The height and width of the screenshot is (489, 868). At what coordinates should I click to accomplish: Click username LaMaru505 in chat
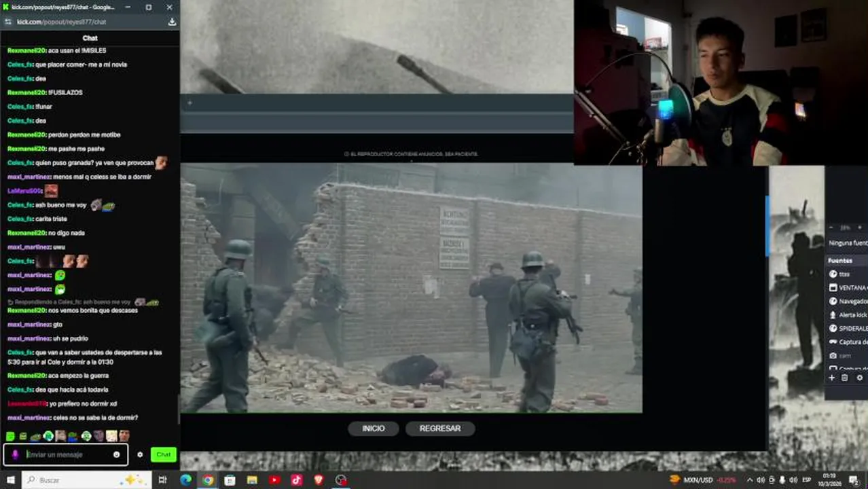[24, 191]
